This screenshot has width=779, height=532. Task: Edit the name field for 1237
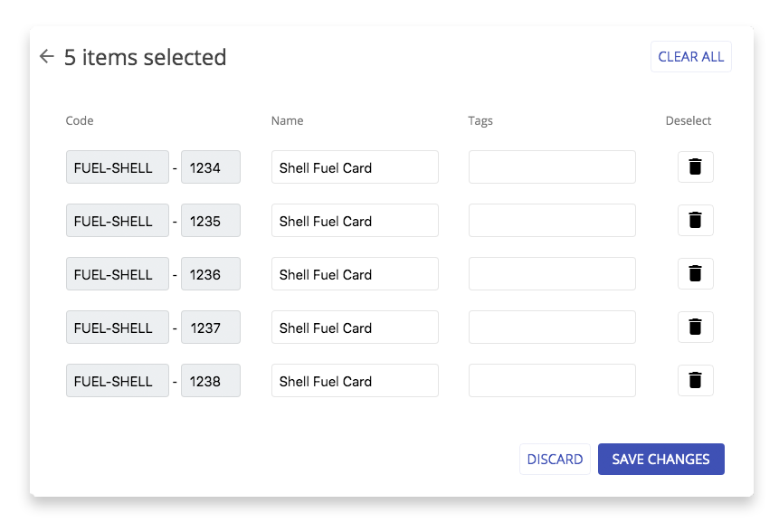click(355, 327)
